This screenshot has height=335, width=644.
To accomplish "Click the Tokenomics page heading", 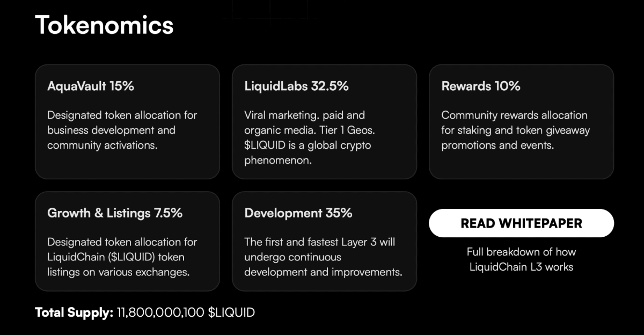I will 104,25.
